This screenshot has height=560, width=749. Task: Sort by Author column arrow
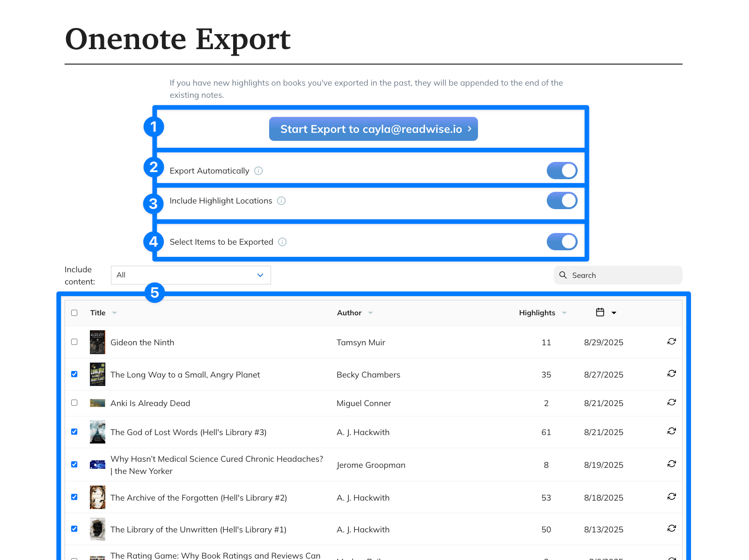[x=370, y=313]
